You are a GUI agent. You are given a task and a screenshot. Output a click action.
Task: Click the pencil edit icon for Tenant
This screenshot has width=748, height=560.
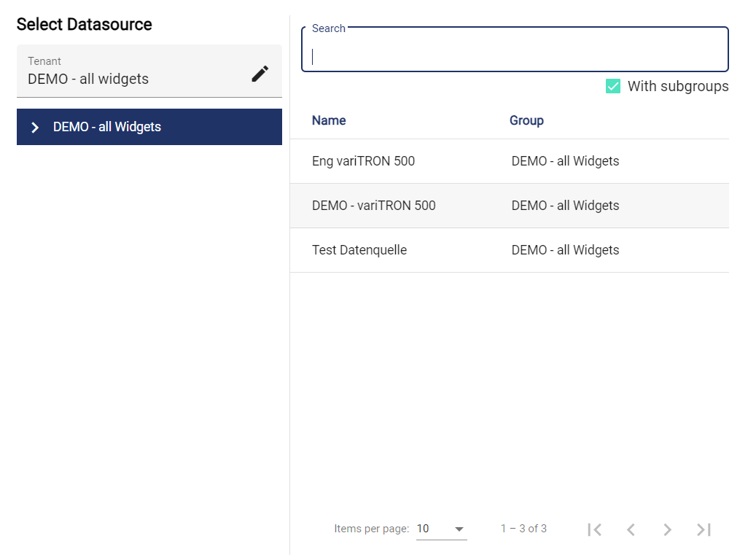[x=260, y=74]
